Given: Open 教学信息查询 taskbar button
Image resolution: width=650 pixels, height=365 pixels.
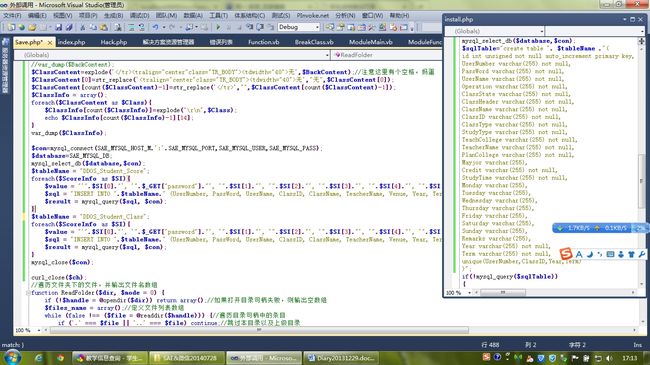Looking at the screenshot, I should click(109, 358).
